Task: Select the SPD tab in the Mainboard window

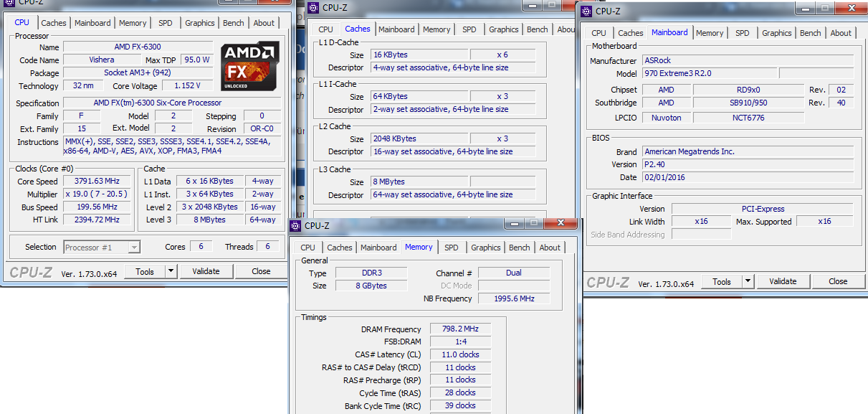Action: (743, 33)
